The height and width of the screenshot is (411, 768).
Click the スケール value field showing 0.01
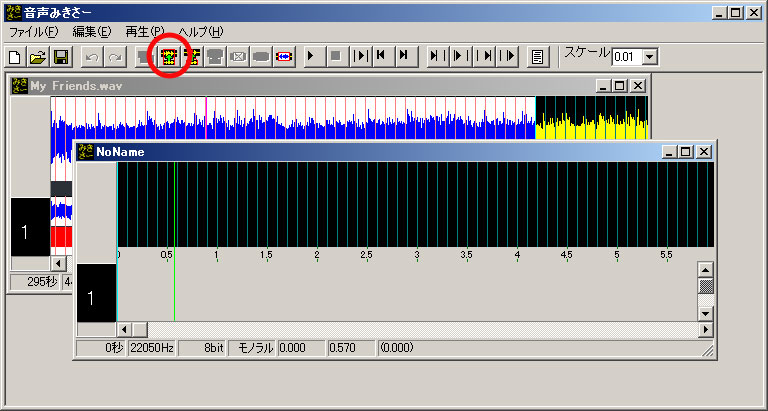(x=627, y=57)
